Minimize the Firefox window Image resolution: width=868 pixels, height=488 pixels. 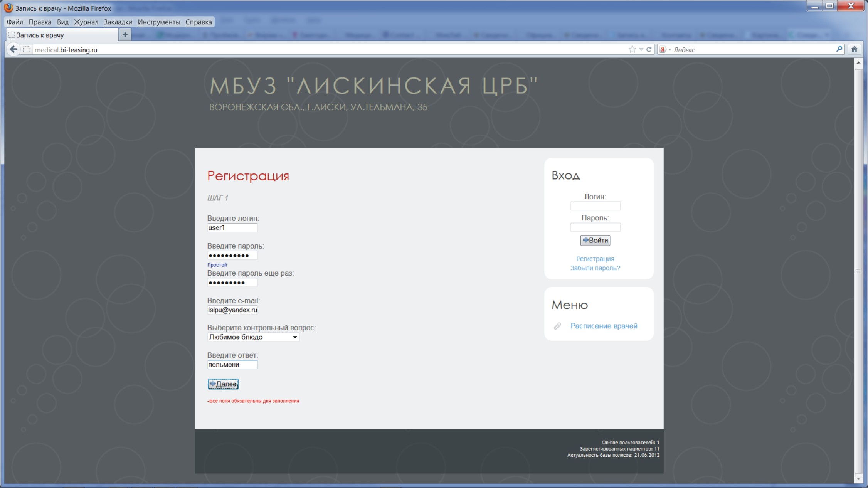coord(815,7)
